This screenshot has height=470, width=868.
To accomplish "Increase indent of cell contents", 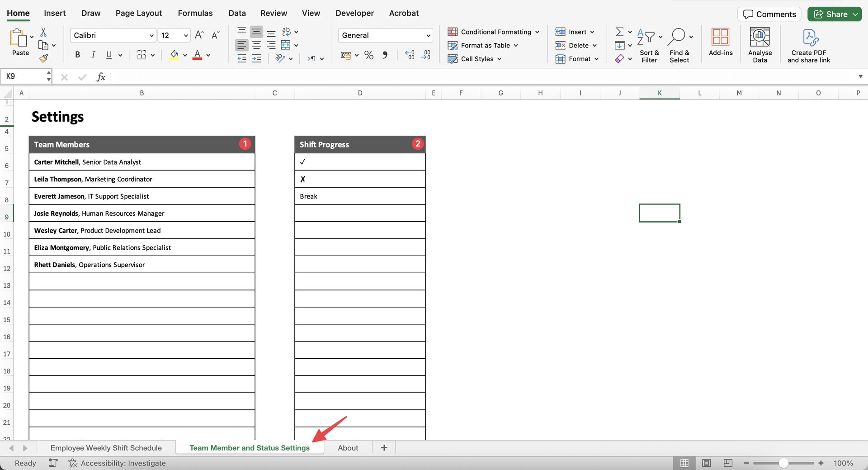I will point(256,58).
